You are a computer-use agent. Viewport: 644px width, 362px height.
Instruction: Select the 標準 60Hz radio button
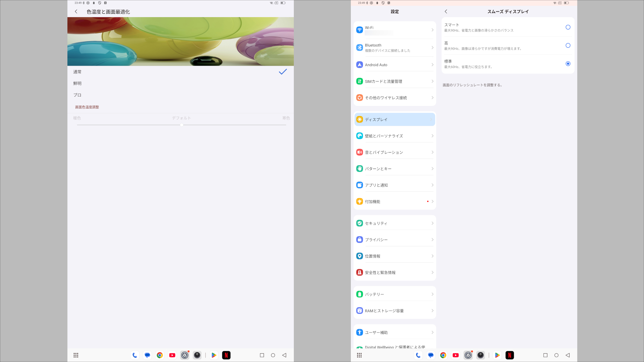tap(568, 64)
